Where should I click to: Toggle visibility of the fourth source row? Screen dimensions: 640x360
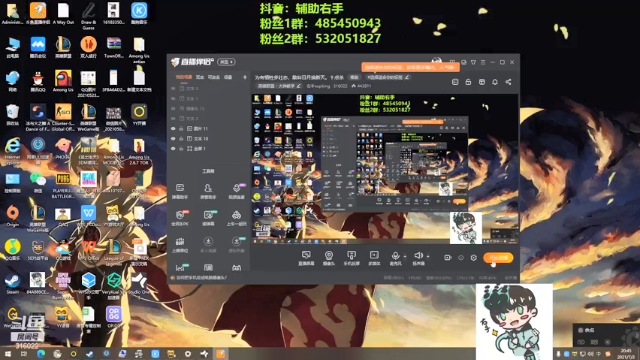click(173, 118)
